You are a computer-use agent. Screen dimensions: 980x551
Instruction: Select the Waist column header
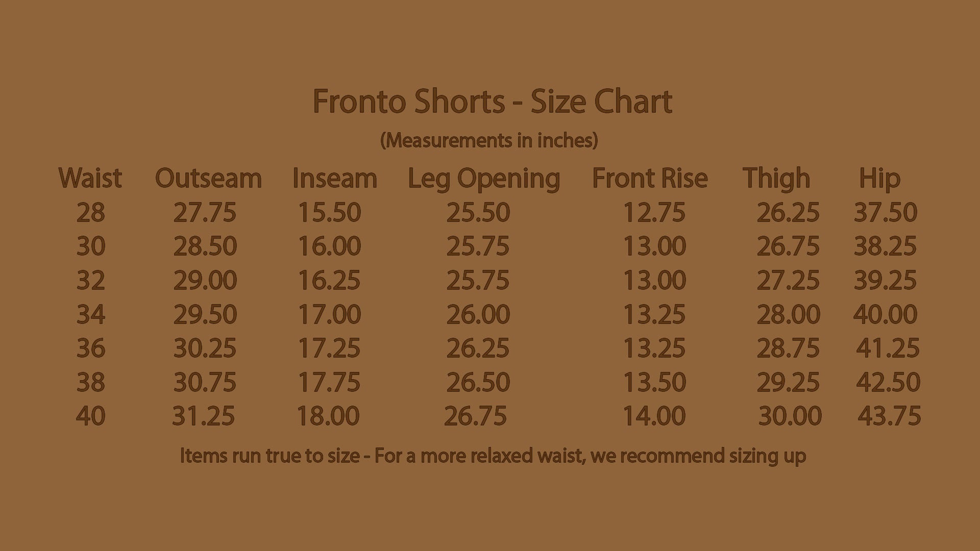(90, 178)
